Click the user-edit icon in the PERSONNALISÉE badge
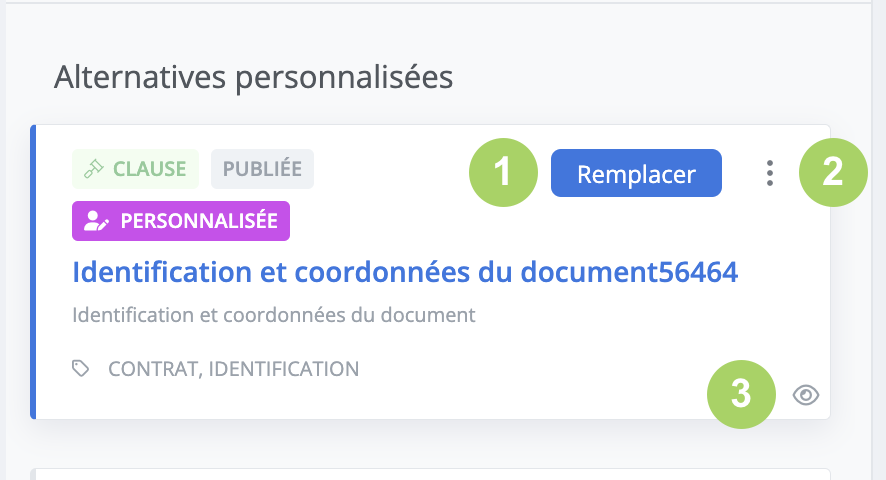Viewport: 886px width, 480px height. (x=97, y=221)
